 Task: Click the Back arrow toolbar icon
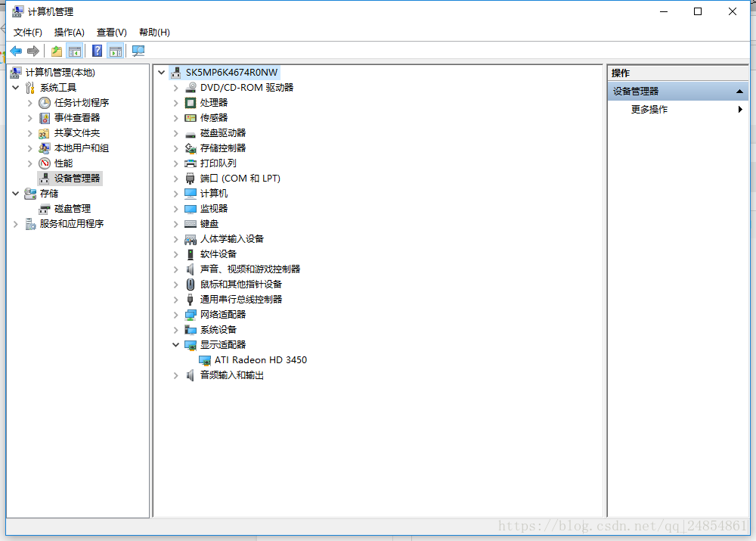[x=16, y=51]
